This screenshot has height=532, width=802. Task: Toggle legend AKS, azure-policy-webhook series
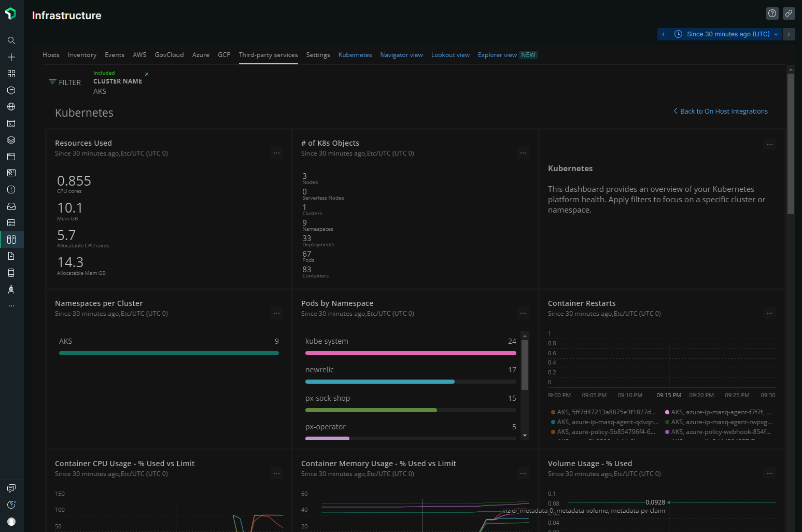[x=718, y=432]
